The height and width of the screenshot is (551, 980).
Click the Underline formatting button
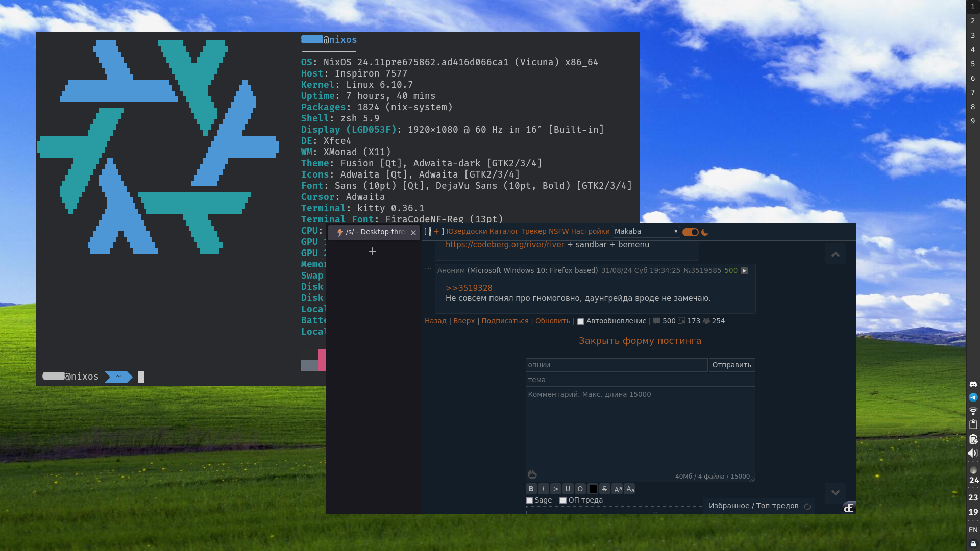point(568,489)
